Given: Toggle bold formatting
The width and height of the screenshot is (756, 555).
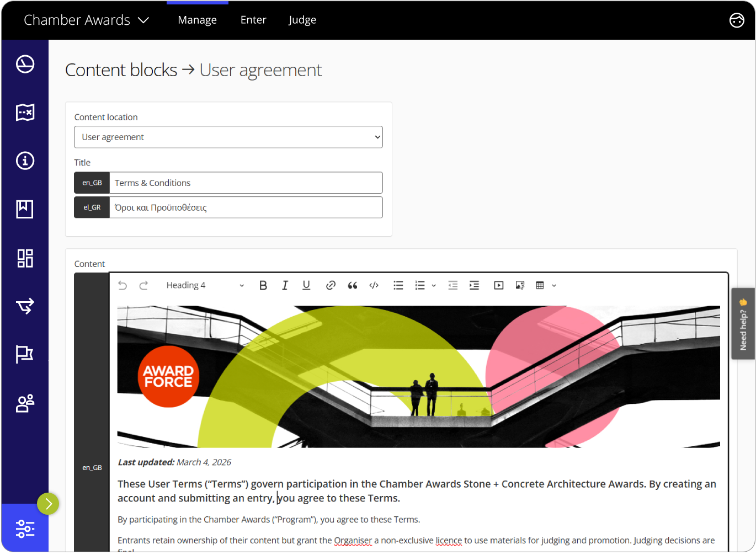Looking at the screenshot, I should pos(263,285).
